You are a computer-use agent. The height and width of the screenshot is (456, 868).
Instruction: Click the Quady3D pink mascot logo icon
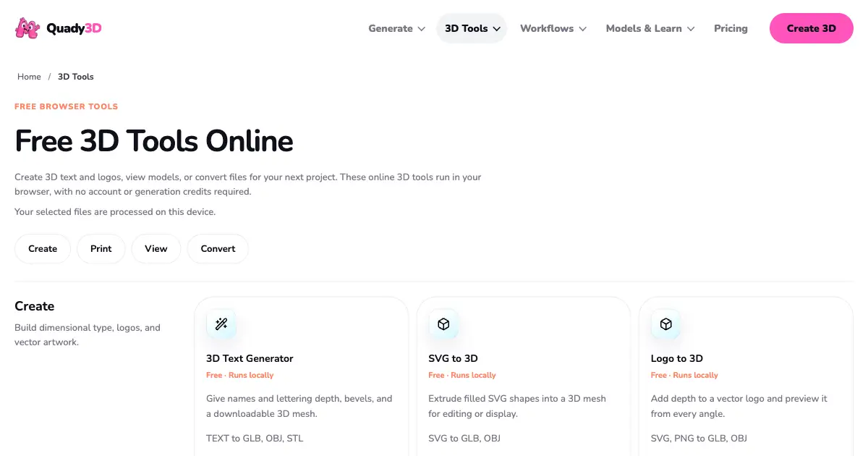27,28
